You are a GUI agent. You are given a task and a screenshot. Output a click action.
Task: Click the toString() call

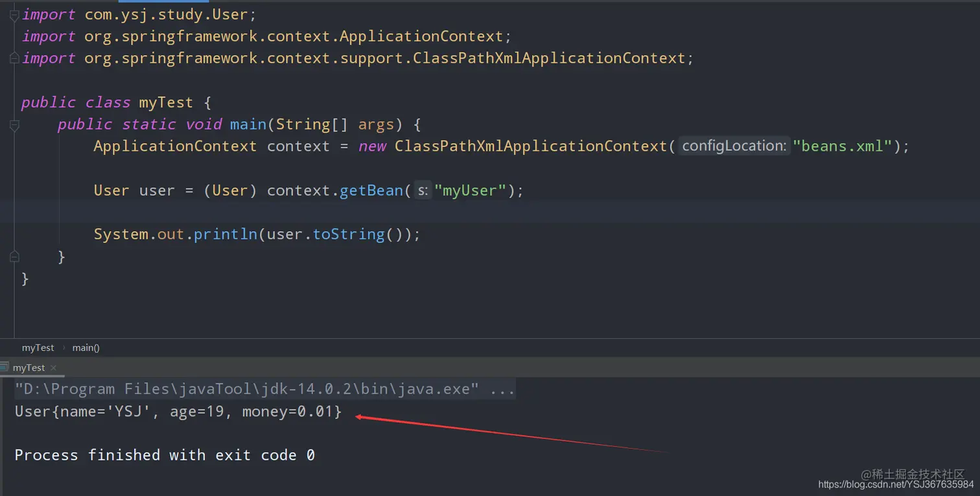pyautogui.click(x=358, y=234)
